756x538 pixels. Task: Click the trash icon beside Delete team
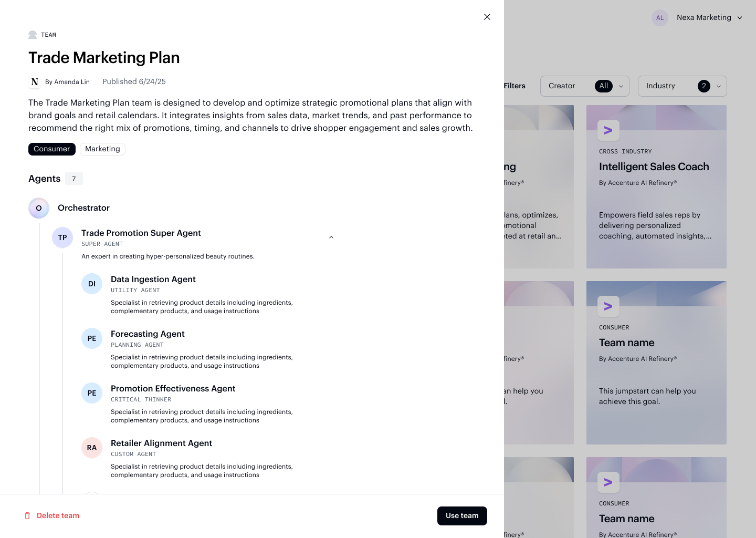point(27,516)
